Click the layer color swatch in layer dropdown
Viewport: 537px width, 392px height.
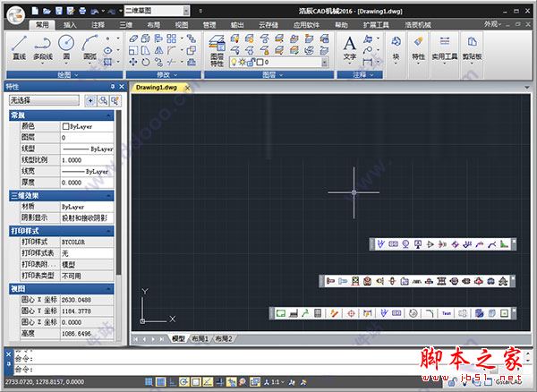[x=260, y=63]
